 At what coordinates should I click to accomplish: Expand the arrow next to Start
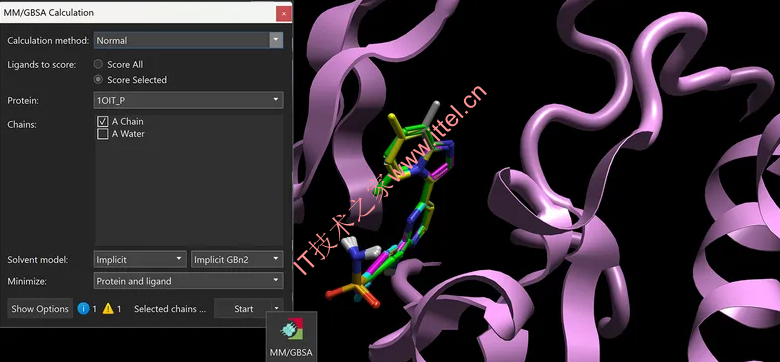pyautogui.click(x=277, y=309)
